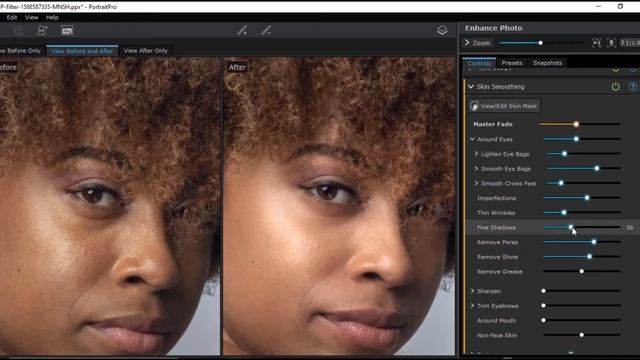
Task: Open the Snapshots tab
Action: (x=547, y=63)
